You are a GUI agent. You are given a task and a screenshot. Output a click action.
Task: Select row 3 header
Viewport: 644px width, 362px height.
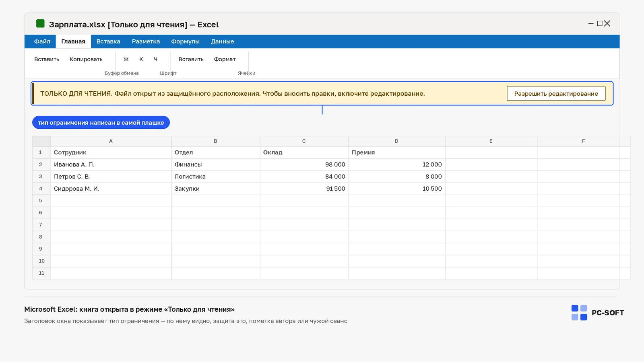tap(41, 177)
